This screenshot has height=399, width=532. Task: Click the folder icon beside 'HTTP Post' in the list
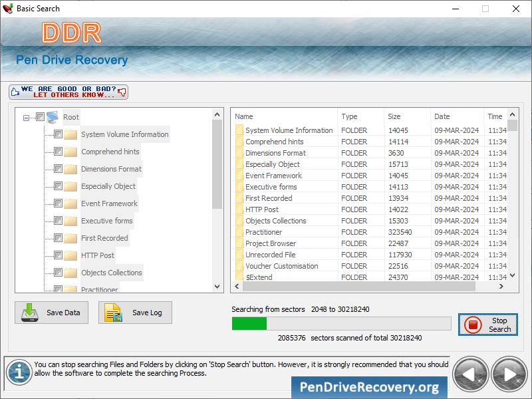(x=238, y=209)
